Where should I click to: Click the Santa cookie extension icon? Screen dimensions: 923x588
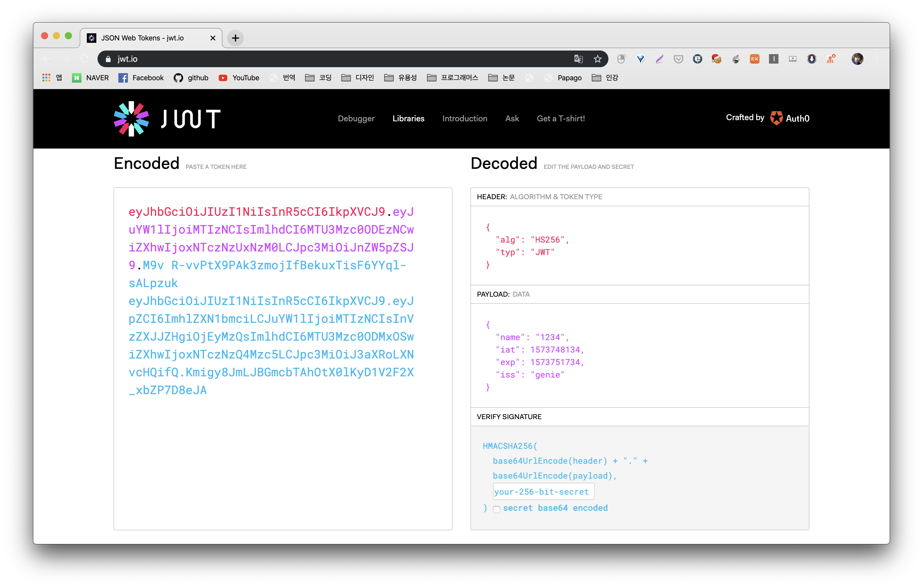pyautogui.click(x=716, y=59)
